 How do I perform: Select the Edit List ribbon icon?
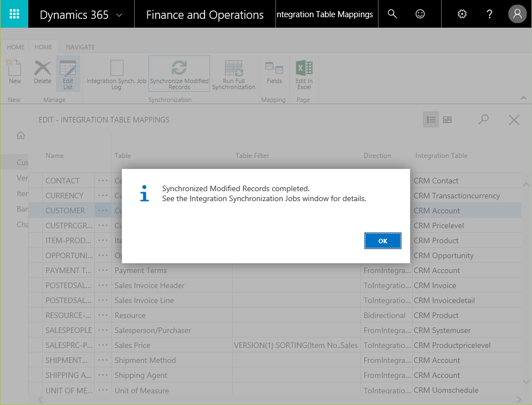[x=68, y=74]
